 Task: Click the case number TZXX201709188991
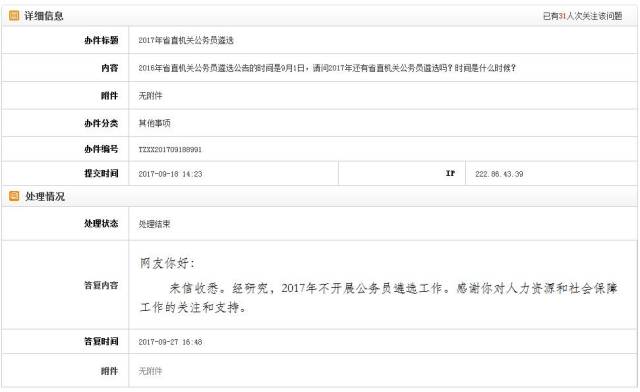click(x=170, y=149)
